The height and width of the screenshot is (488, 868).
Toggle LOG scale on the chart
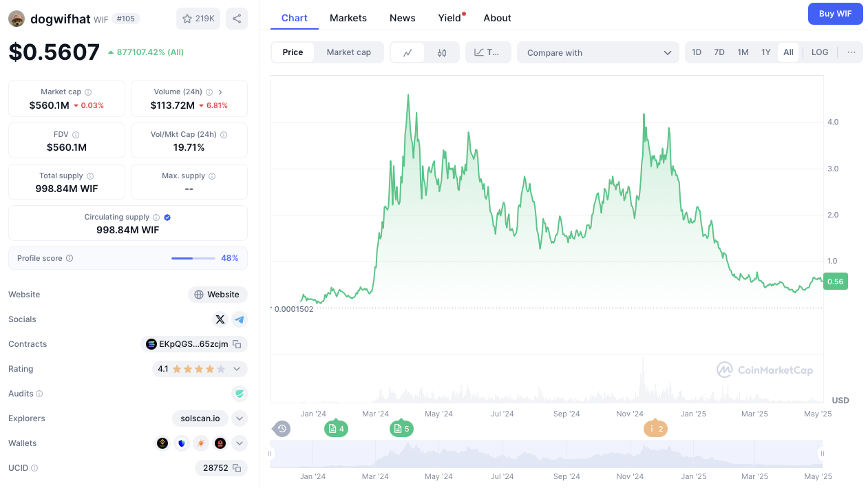(820, 52)
